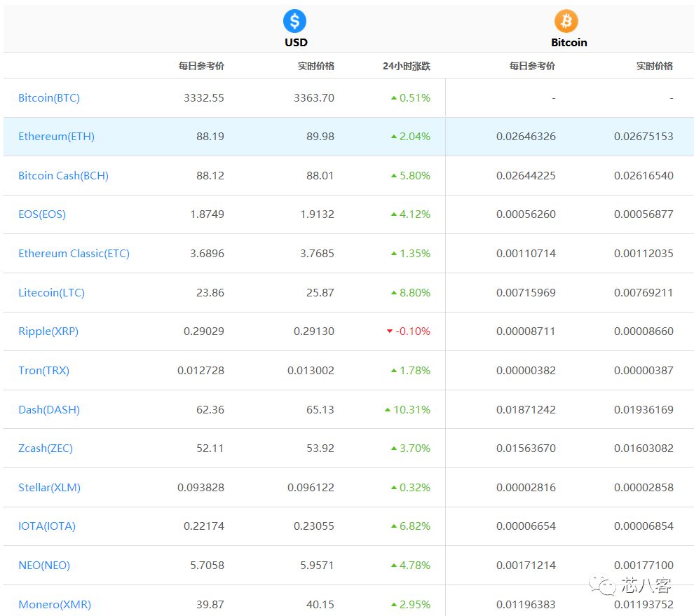Click Ethereum 24h change 2.04%

(411, 136)
